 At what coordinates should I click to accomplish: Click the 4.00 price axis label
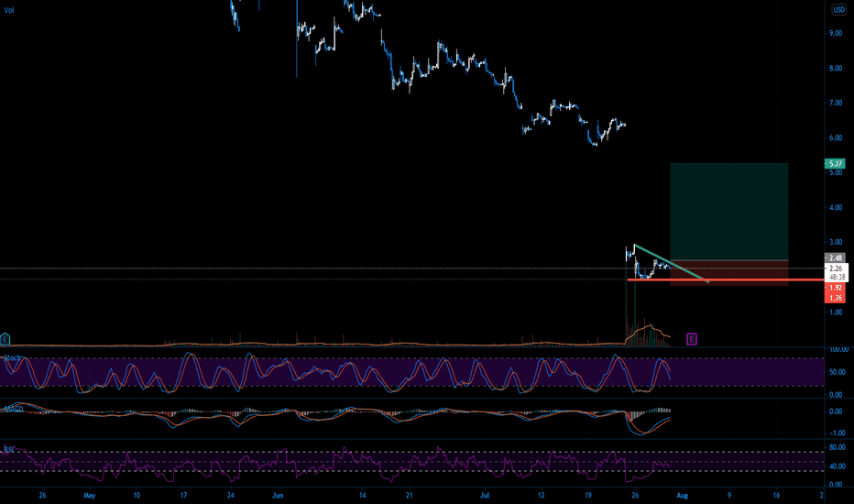[836, 208]
